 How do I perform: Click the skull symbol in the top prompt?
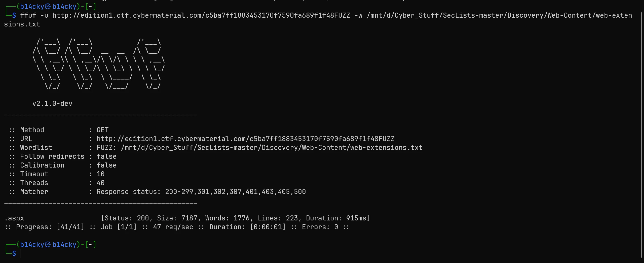point(48,6)
